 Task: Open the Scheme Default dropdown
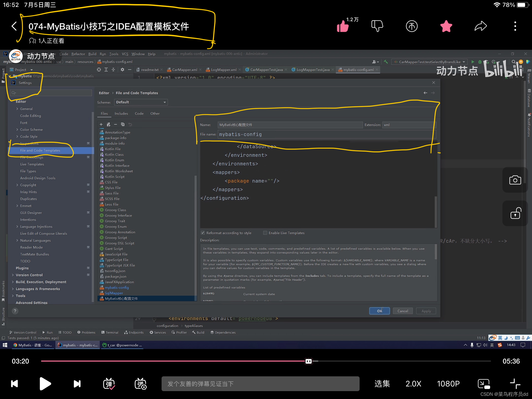pos(141,102)
